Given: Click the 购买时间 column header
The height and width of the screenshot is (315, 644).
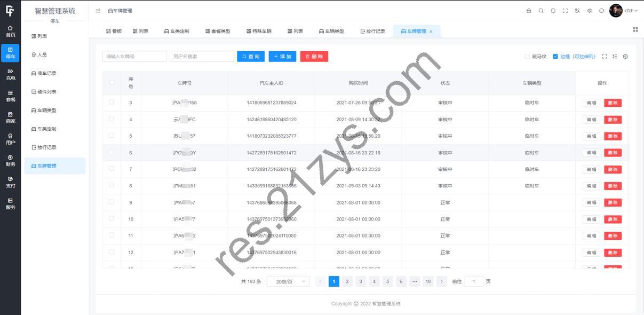Looking at the screenshot, I should click(x=358, y=83).
